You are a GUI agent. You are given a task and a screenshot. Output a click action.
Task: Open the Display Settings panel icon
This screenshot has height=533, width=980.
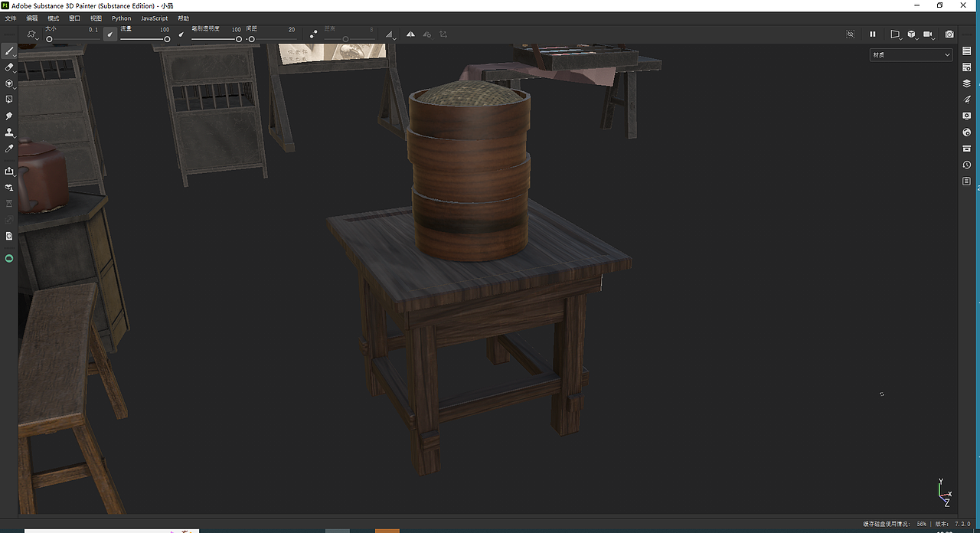tap(967, 116)
